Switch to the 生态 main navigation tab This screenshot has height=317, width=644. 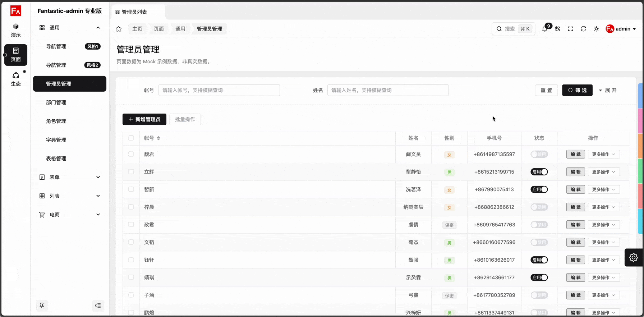coord(16,79)
